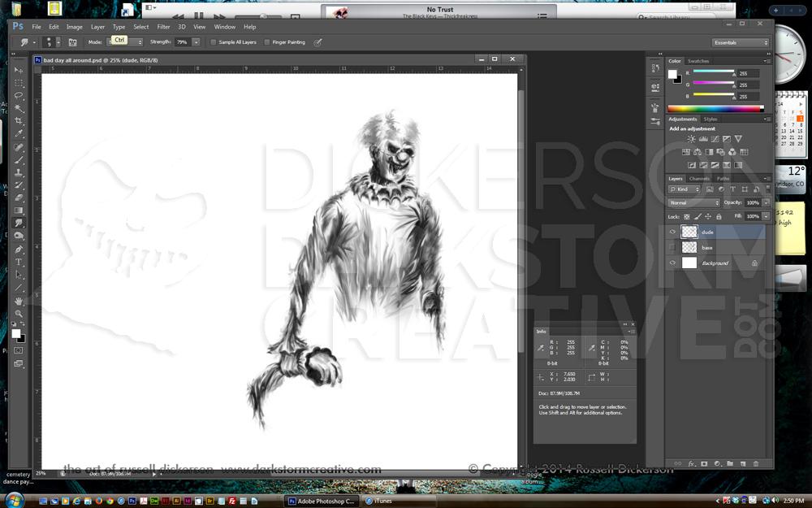
Task: Switch to the Channels tab
Action: click(x=699, y=179)
